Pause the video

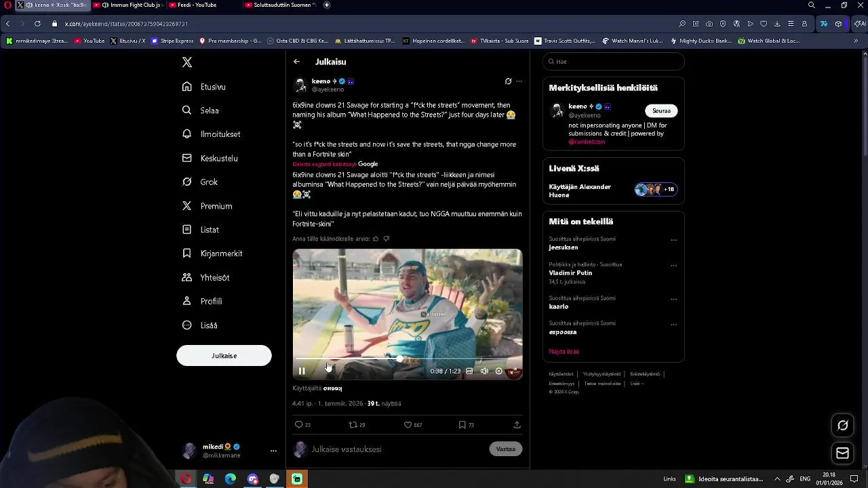[x=302, y=371]
